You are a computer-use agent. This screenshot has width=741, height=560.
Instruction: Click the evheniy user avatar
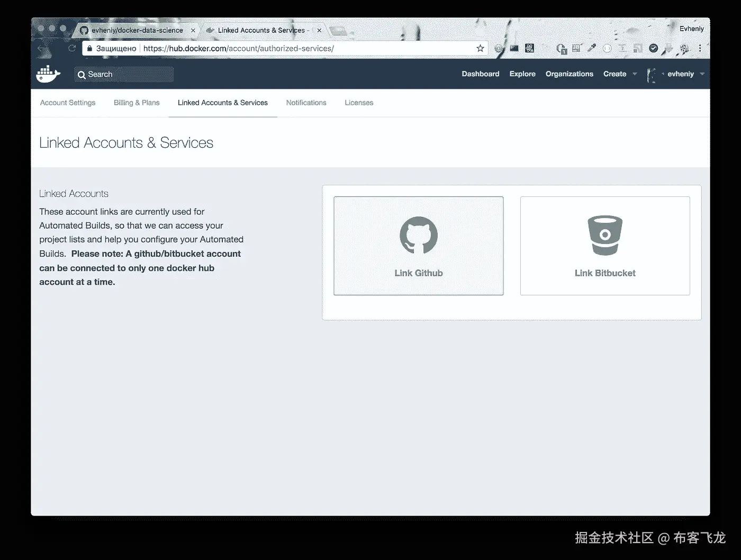pyautogui.click(x=652, y=75)
